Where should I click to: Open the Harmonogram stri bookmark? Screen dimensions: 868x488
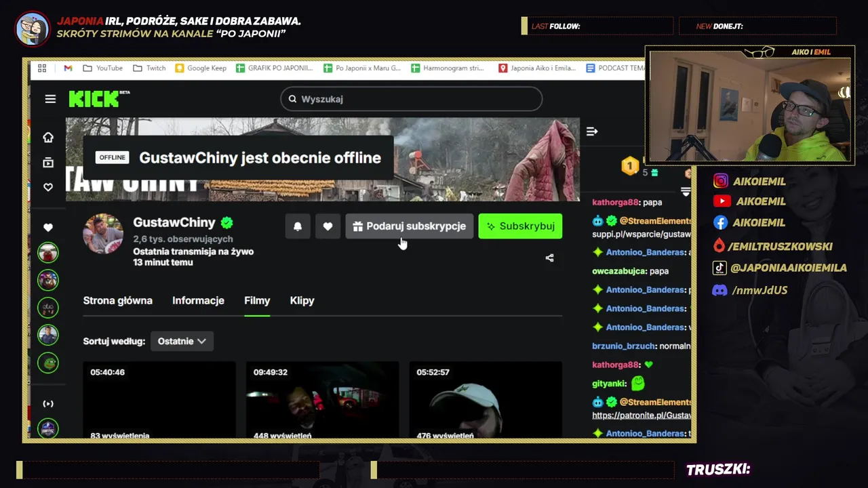click(x=448, y=68)
